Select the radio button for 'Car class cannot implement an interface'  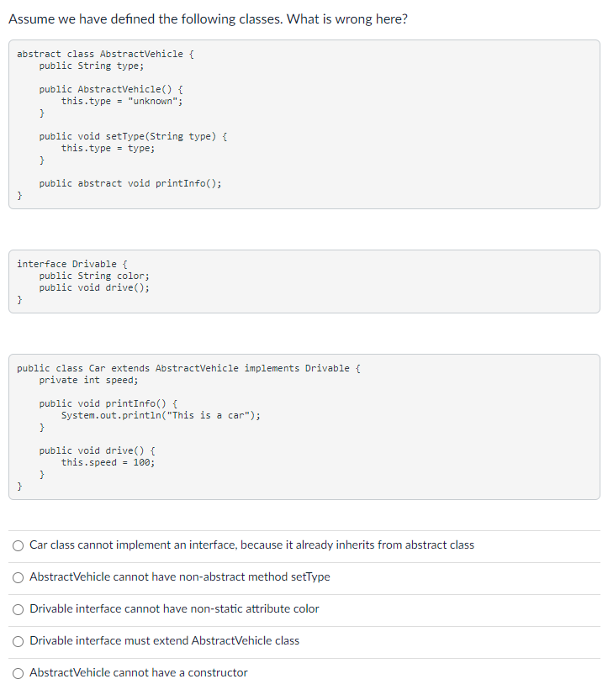18,545
